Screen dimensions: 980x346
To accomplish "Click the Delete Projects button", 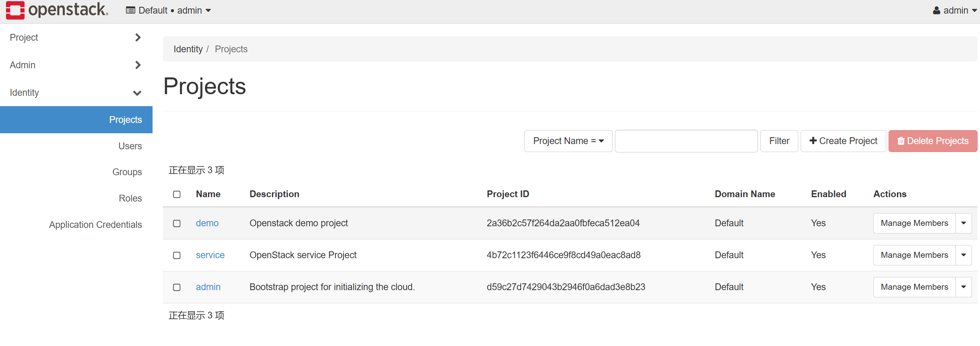I will click(933, 141).
